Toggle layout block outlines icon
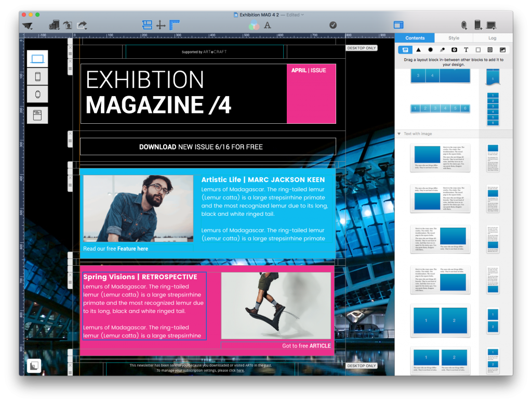Viewport: 532px width, 403px height. pos(147,25)
